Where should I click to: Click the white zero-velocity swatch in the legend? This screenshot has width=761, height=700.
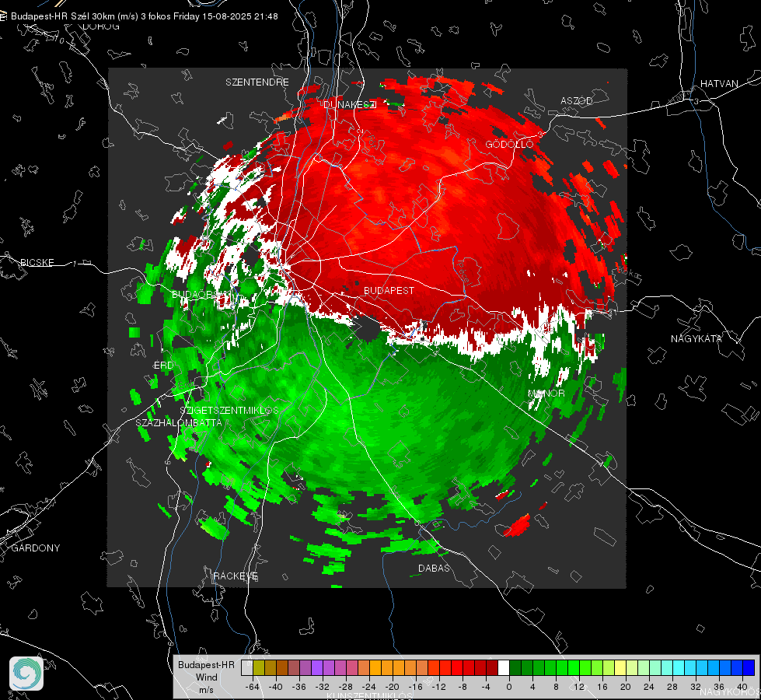(504, 668)
